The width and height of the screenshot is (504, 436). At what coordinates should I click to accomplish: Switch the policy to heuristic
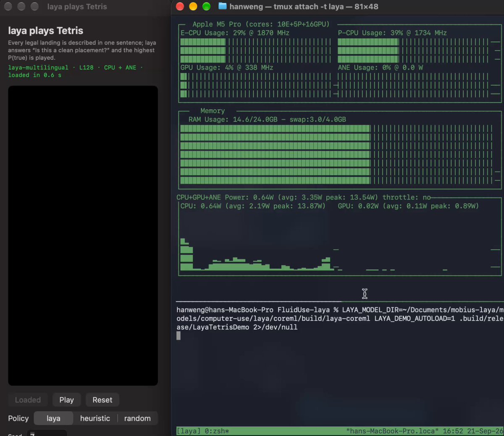95,418
